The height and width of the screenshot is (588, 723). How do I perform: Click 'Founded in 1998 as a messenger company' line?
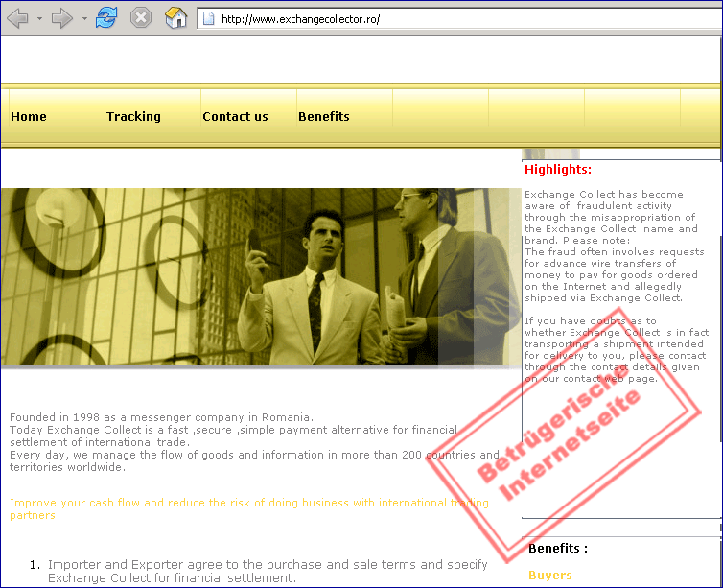pyautogui.click(x=161, y=417)
